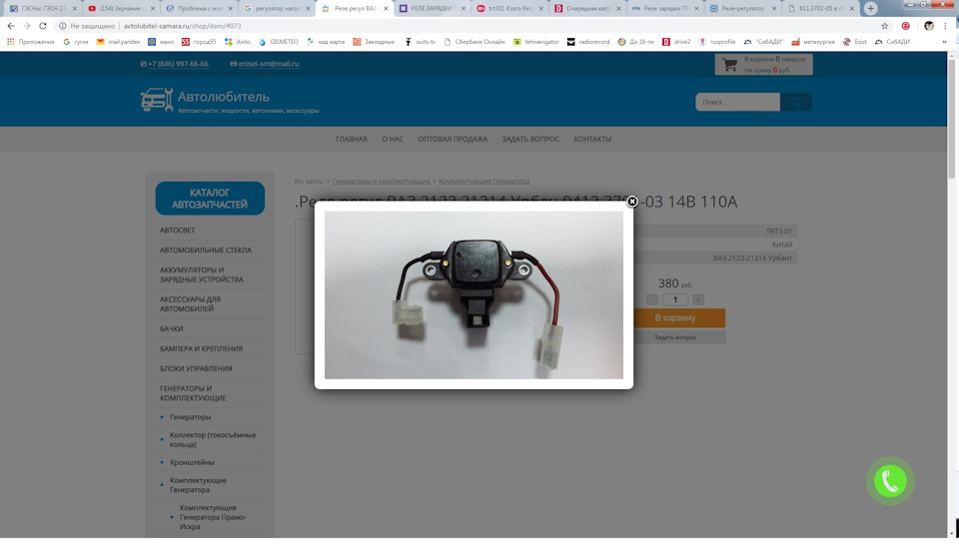This screenshot has width=959, height=560.
Task: Open АККУМУЛЯТОРЫ И ЗАРЯДНЫЕ УСТРОЙСТВА category
Action: [202, 275]
